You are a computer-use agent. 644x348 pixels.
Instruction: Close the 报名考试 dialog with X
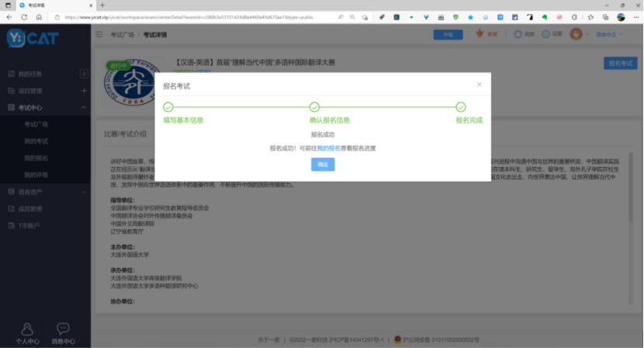pyautogui.click(x=479, y=84)
